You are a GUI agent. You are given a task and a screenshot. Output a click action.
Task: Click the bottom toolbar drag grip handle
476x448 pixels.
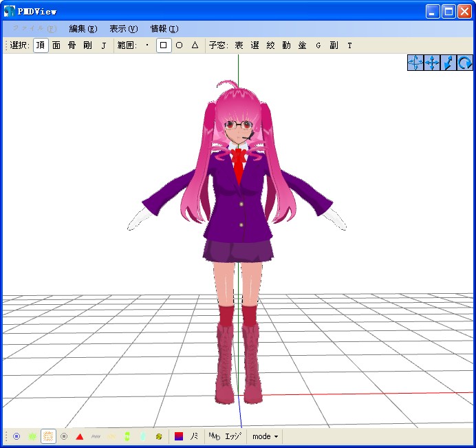tap(6, 436)
